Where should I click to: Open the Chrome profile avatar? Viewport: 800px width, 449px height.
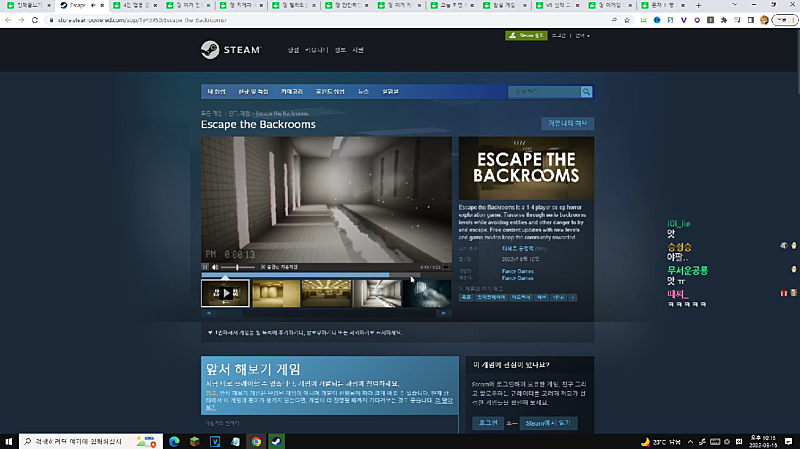coord(764,20)
